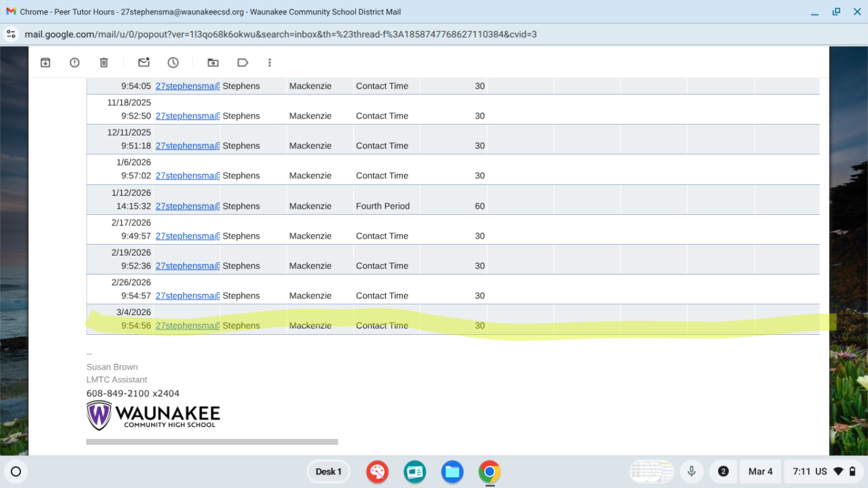
Task: Open email link in 2/26/2026 row
Action: pyautogui.click(x=188, y=296)
